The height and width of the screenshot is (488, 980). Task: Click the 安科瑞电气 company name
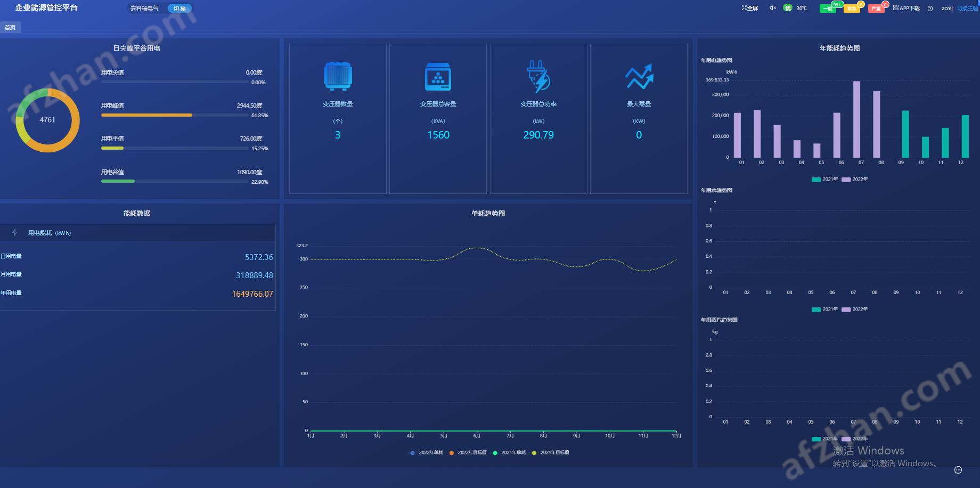tap(144, 9)
